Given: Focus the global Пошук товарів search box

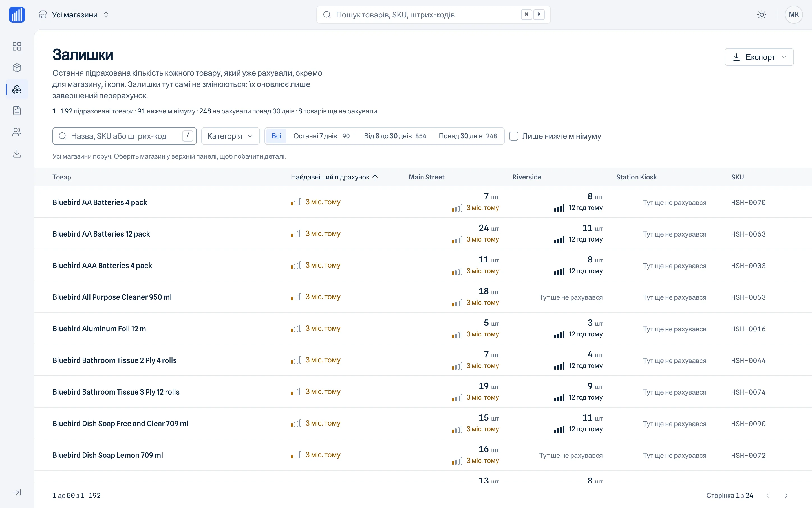Looking at the screenshot, I should (x=433, y=15).
